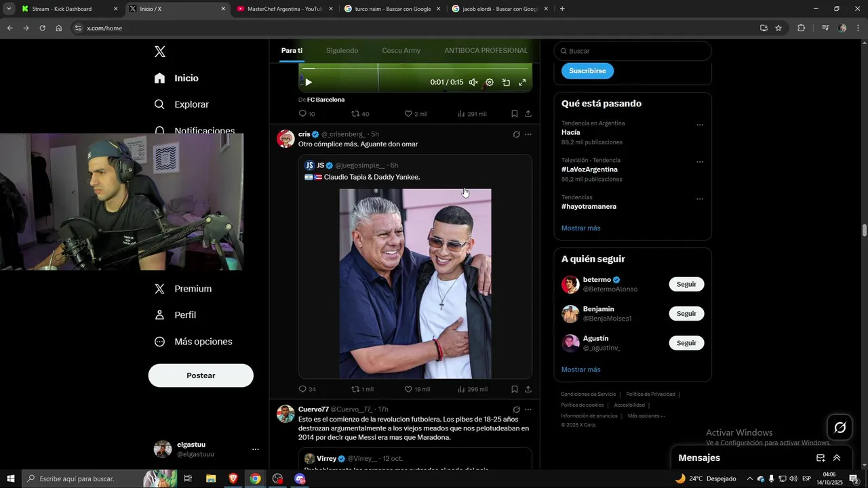Like cris post with 19 mil likes
The width and height of the screenshot is (868, 488).
pos(417,389)
